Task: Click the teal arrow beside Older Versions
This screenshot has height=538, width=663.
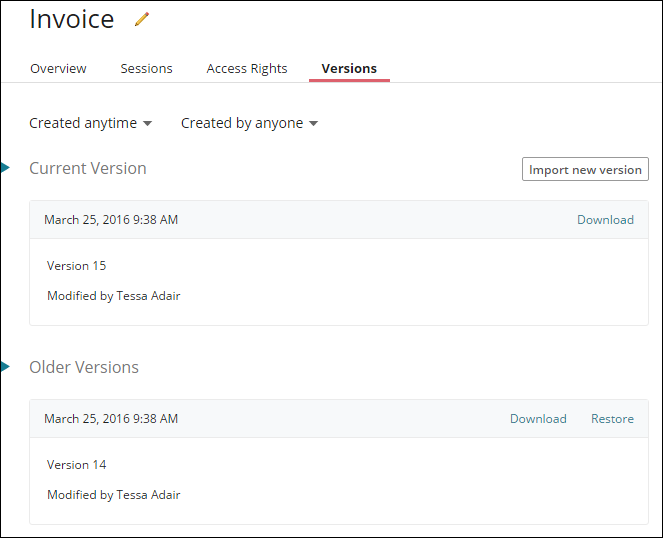Action: (5, 367)
